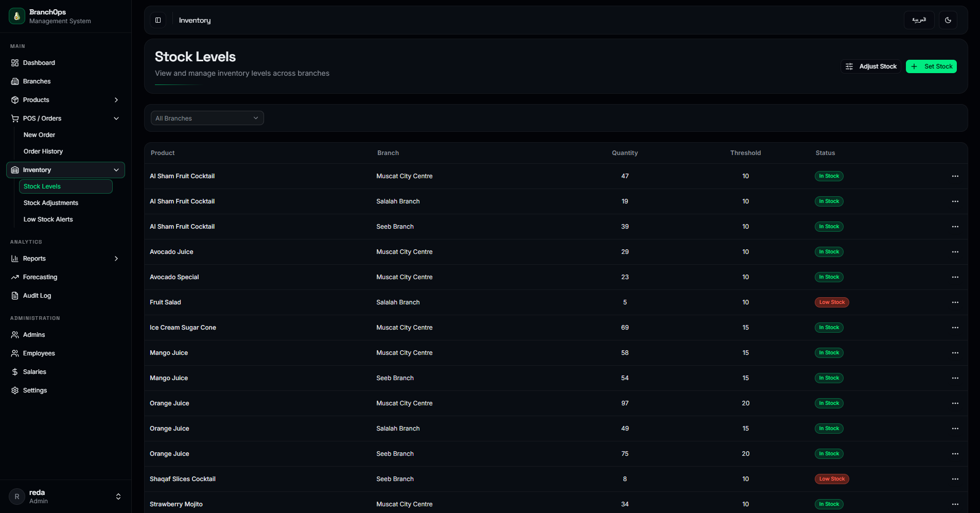Open actions menu for Avocado Special row

pos(955,277)
